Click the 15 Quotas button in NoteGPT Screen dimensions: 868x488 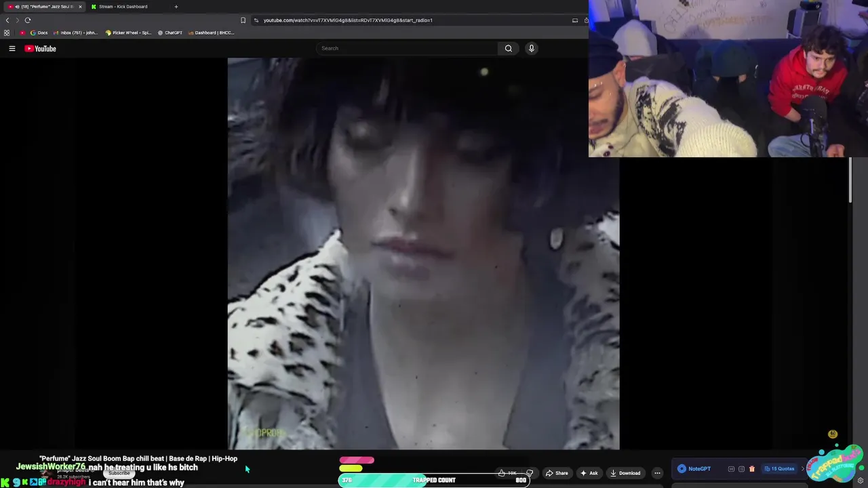[779, 469]
